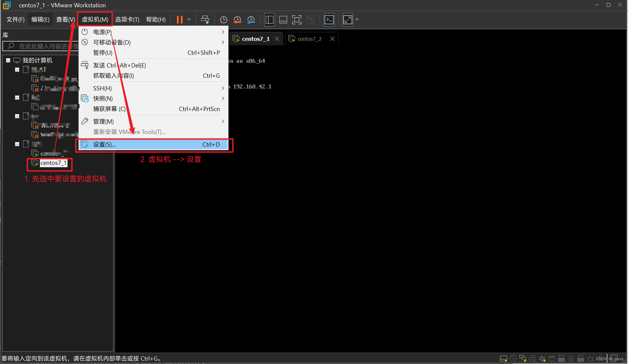629x364 pixels.
Task: Click 设置(S)... menu entry
Action: pos(153,144)
